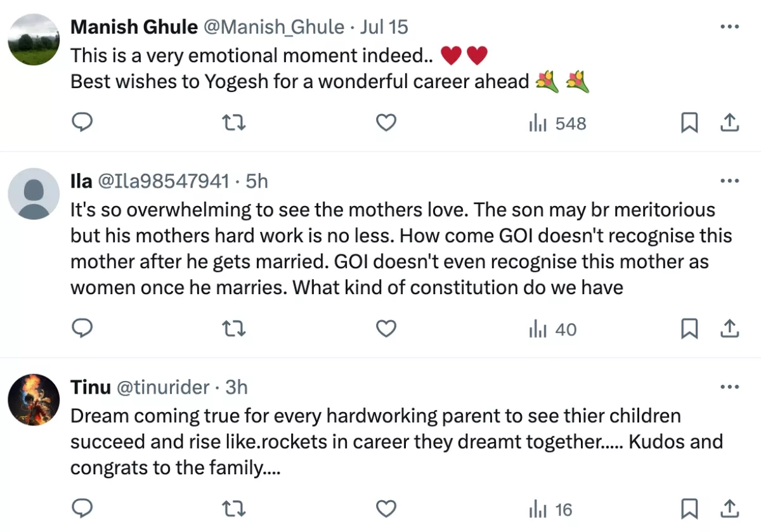Viewport: 761px width, 532px height.
Task: Open Ila's default profile avatar
Action: 34,194
